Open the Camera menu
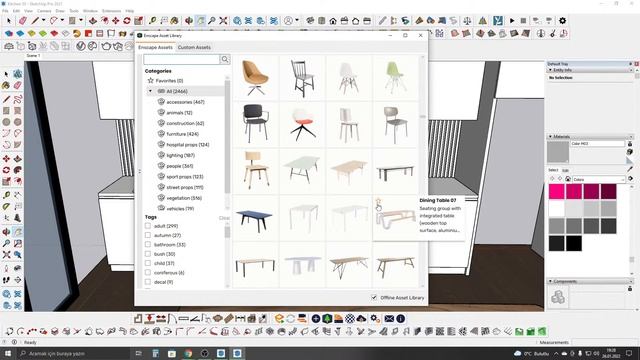The image size is (640, 360). click(44, 11)
